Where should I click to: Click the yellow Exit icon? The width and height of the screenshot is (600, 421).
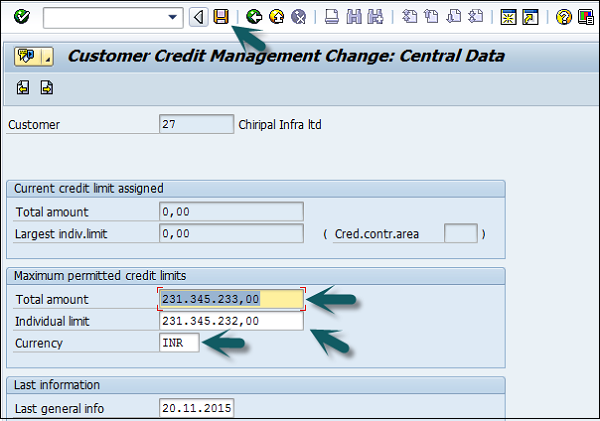pyautogui.click(x=277, y=17)
